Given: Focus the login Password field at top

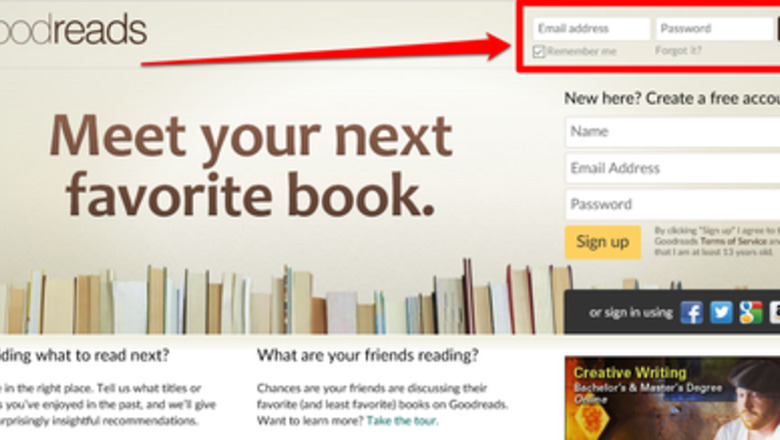Looking at the screenshot, I should (714, 29).
